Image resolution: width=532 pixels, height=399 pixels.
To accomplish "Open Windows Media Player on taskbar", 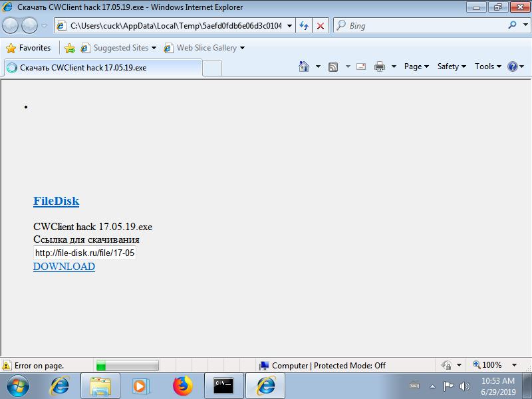I will click(140, 386).
